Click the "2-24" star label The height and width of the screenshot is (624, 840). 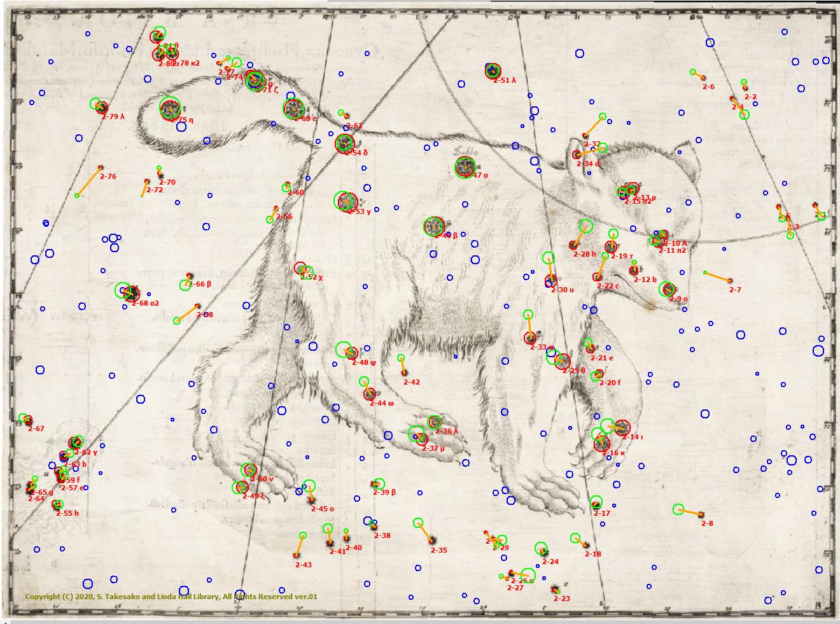(x=550, y=562)
